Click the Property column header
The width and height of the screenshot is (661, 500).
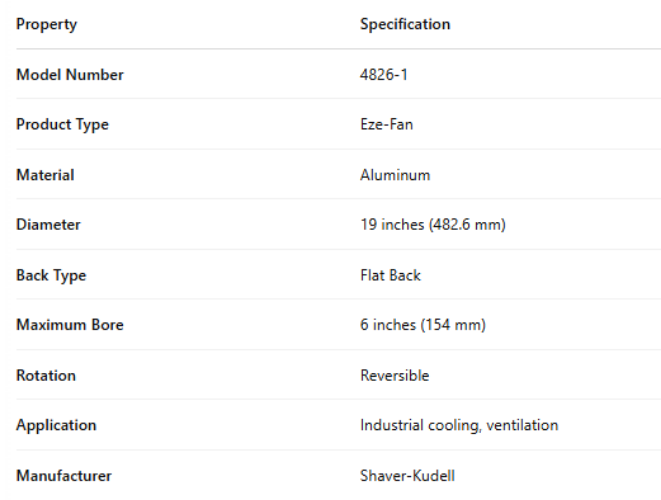46,24
